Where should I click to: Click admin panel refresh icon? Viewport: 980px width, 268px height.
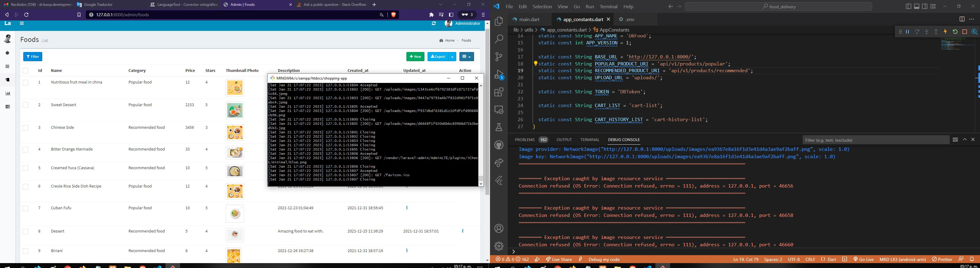(434, 24)
